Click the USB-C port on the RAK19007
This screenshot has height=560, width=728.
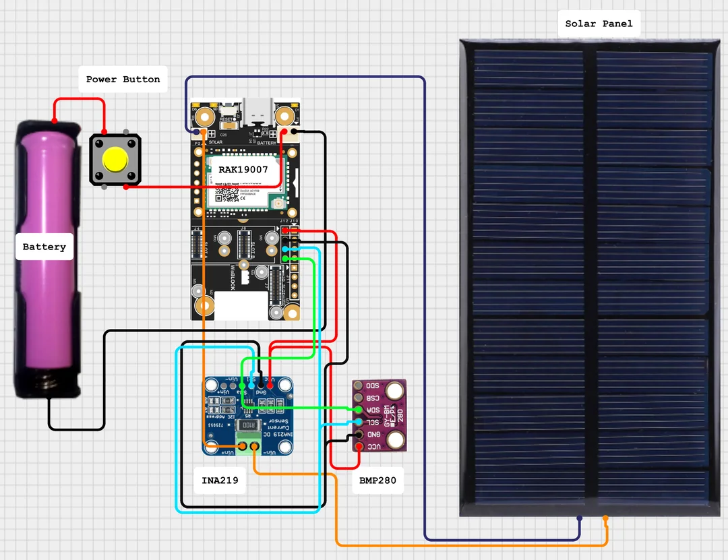pyautogui.click(x=257, y=111)
